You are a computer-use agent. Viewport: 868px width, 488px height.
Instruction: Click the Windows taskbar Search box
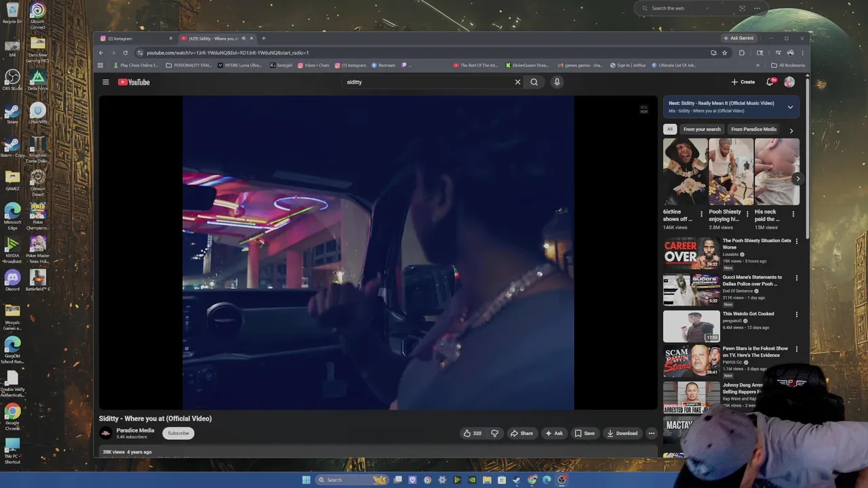pos(353,480)
